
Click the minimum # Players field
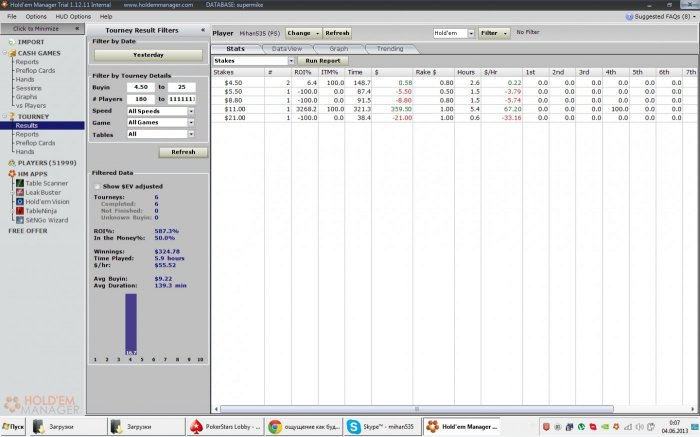click(x=141, y=99)
